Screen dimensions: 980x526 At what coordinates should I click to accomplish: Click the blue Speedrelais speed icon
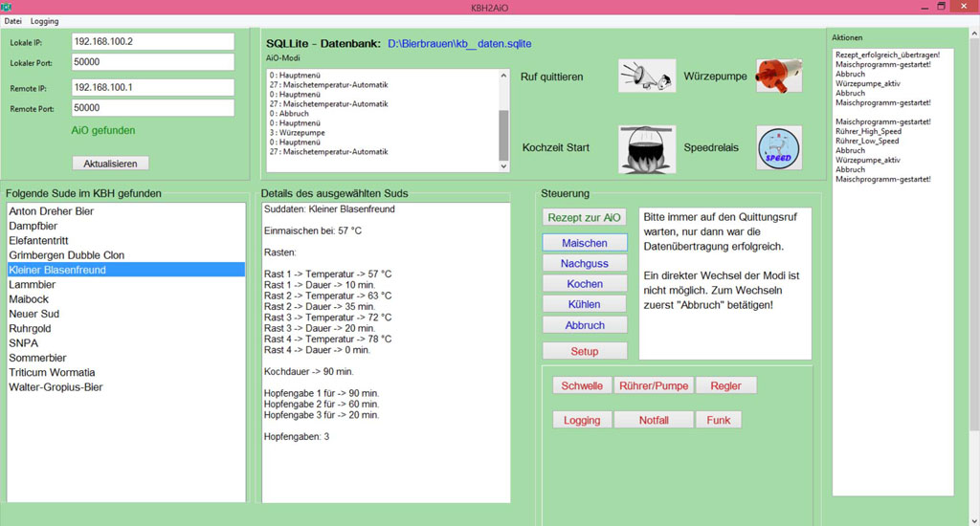pos(778,148)
